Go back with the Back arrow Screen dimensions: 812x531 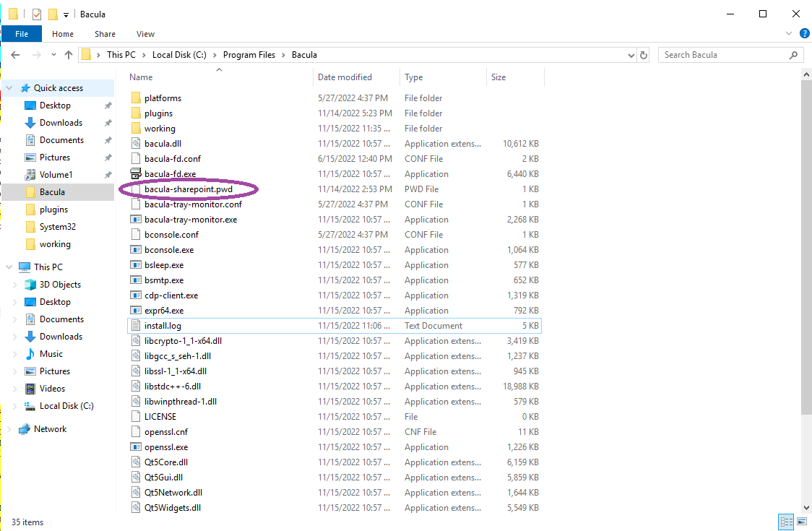pyautogui.click(x=16, y=55)
